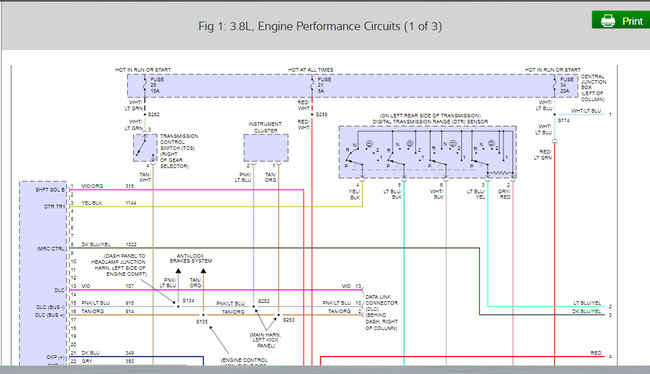Click the 'LT BLU/YEL' label at right edge

pyautogui.click(x=587, y=303)
